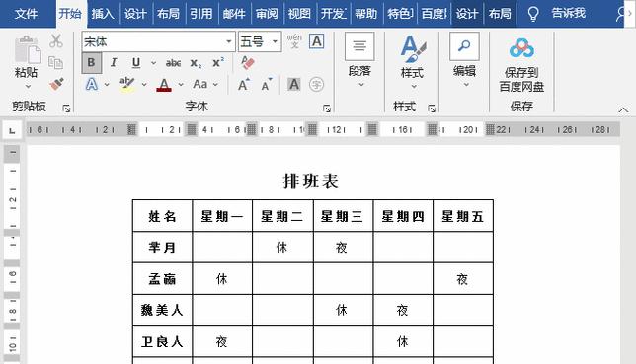Viewport: 636px width, 364px height.
Task: Click the Subscript x₂ icon
Action: (x=196, y=63)
